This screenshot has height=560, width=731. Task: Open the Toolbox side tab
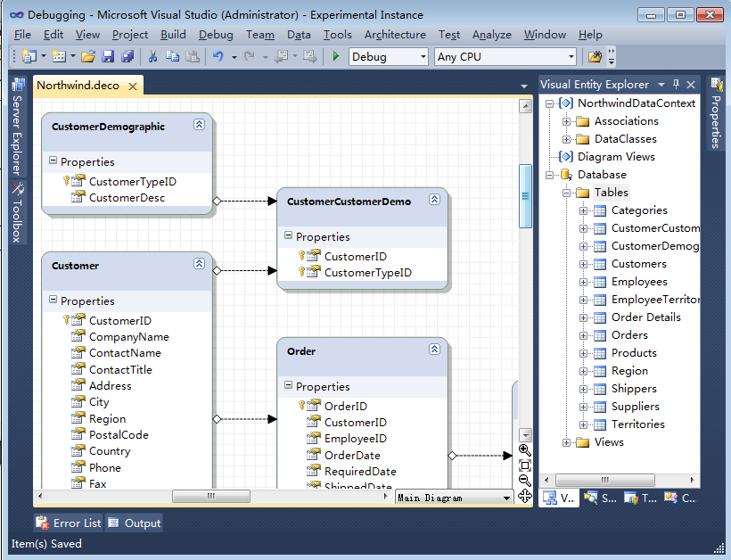pos(18,212)
